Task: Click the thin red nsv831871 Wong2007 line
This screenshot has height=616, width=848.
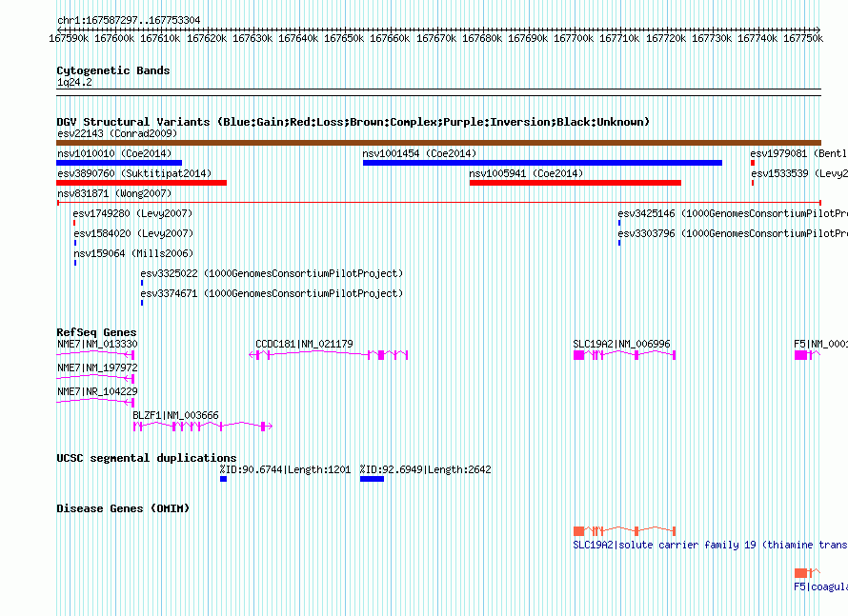Action: 438,203
